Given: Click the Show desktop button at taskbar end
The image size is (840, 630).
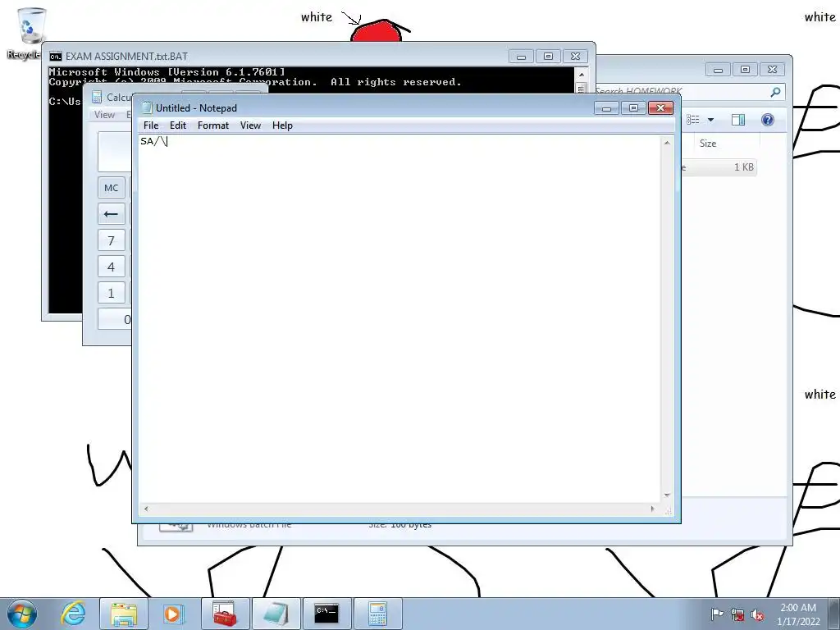Looking at the screenshot, I should click(x=834, y=614).
